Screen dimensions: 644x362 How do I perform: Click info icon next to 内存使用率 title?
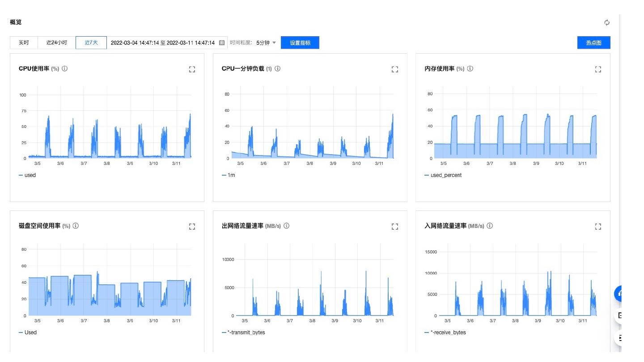(x=470, y=69)
